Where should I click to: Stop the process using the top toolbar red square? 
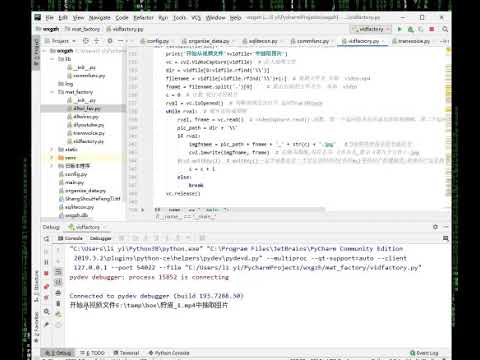click(x=432, y=29)
